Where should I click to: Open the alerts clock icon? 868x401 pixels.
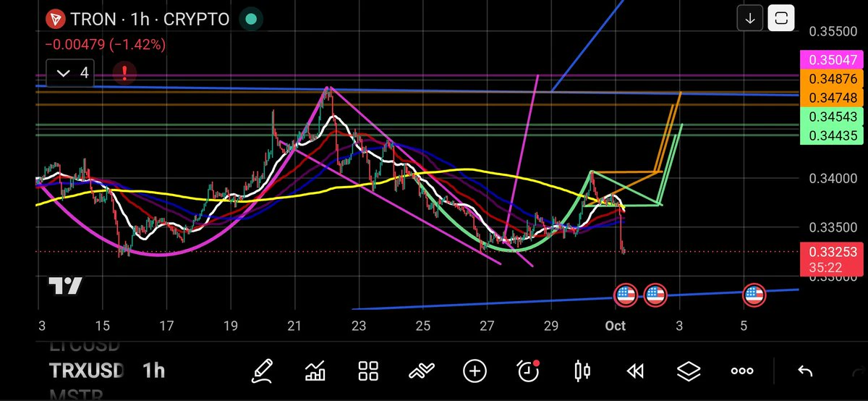529,371
